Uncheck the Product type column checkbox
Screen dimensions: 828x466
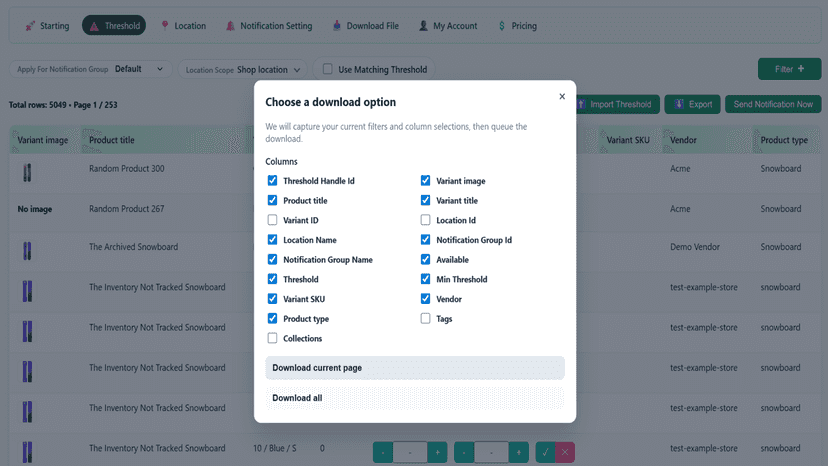coord(272,319)
